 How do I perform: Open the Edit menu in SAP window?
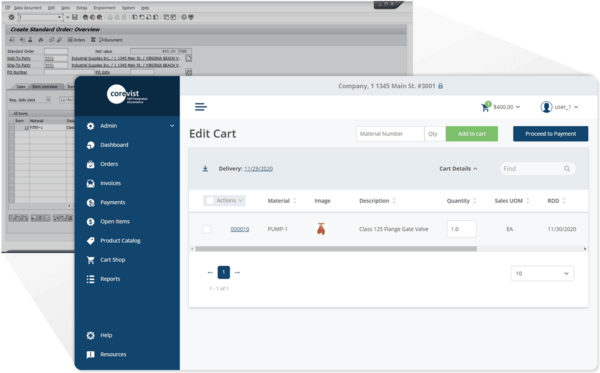(x=51, y=8)
